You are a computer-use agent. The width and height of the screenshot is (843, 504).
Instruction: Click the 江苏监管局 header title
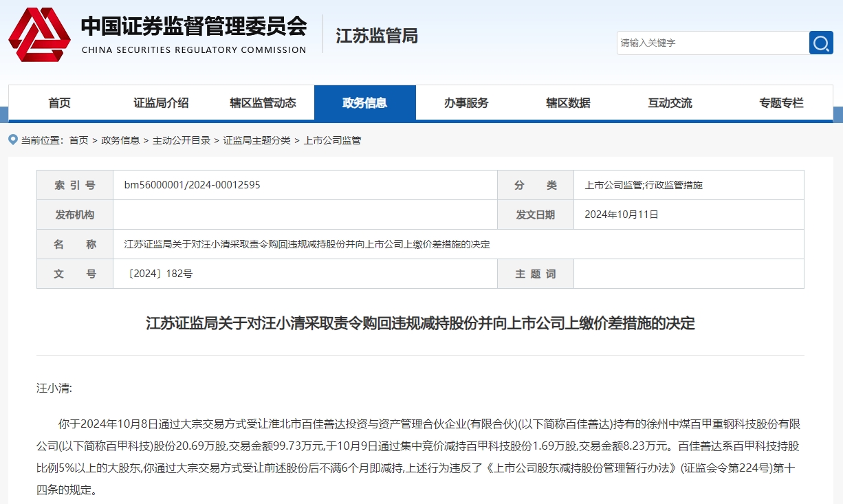click(376, 36)
